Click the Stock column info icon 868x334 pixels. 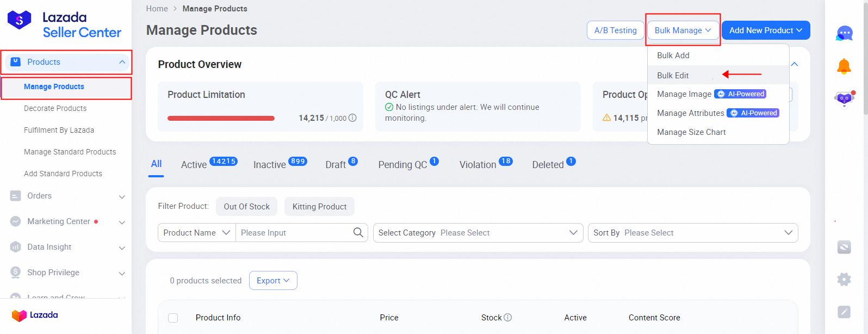pos(508,318)
